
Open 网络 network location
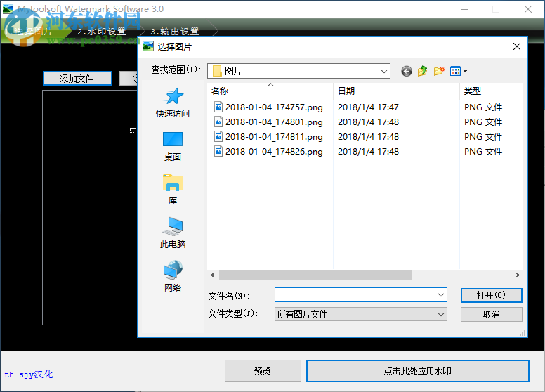pos(173,277)
